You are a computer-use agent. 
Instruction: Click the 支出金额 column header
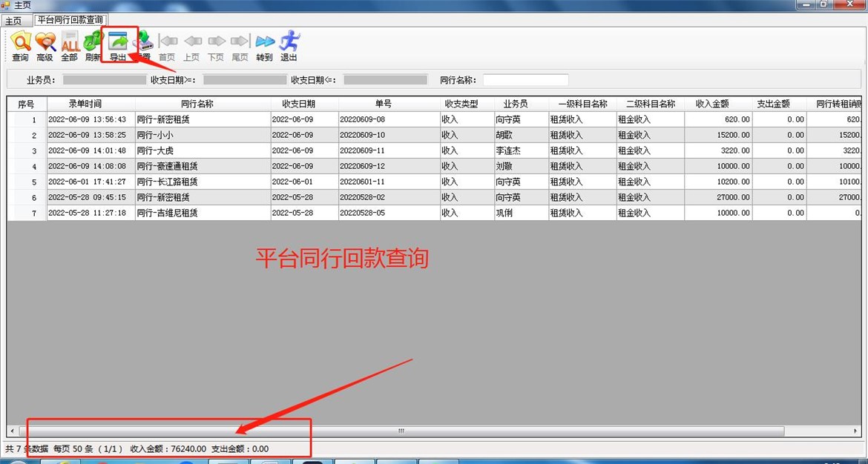pyautogui.click(x=779, y=104)
